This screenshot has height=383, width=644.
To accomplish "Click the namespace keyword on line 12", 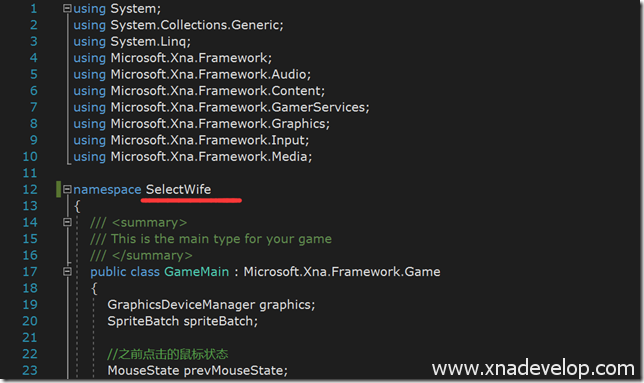I will coord(107,190).
